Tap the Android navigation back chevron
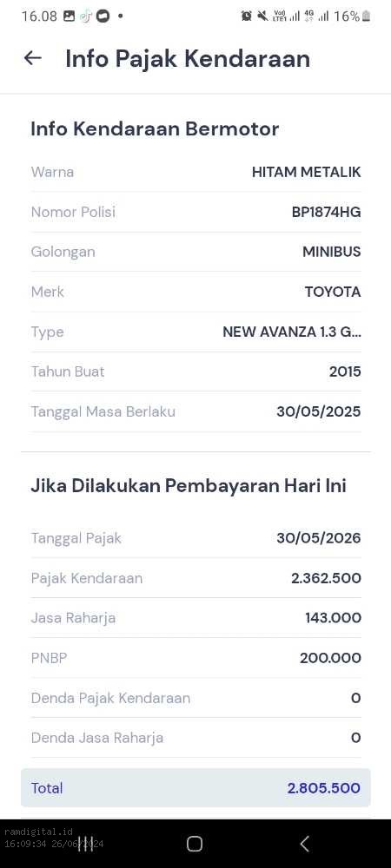The image size is (391, 868). tap(304, 844)
